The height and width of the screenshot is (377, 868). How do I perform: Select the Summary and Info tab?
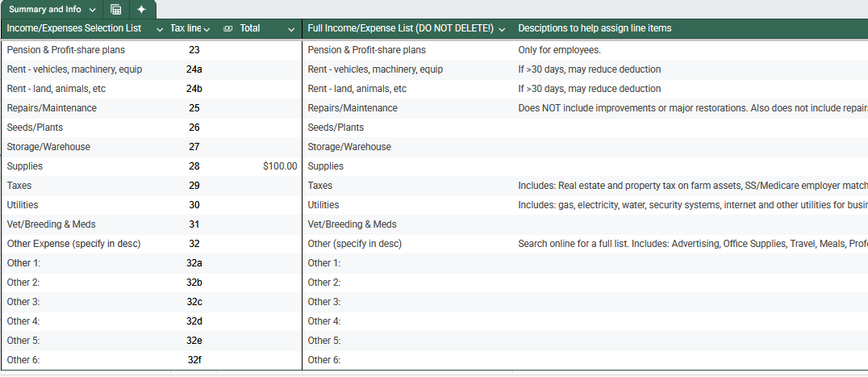[44, 10]
